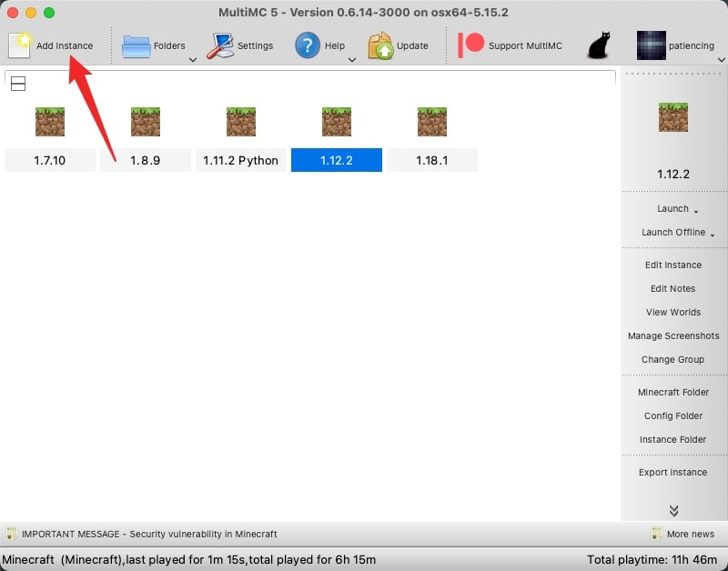Open the IMPORTANT MESSAGE security vulnerability news

pyautogui.click(x=149, y=534)
